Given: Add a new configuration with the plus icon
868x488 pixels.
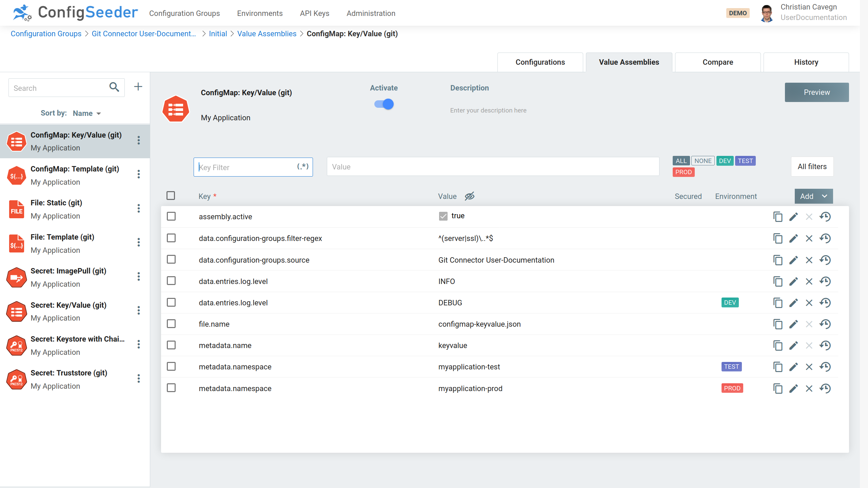Looking at the screenshot, I should click(138, 87).
